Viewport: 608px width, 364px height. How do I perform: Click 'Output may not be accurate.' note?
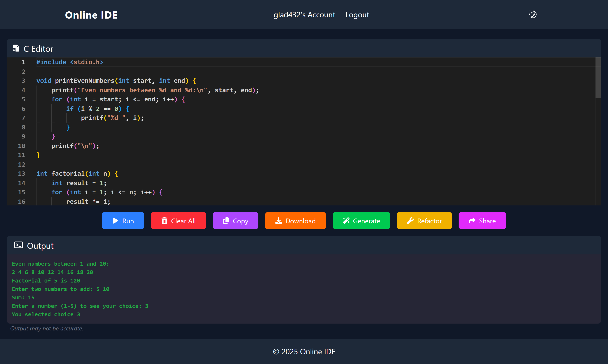pos(47,329)
